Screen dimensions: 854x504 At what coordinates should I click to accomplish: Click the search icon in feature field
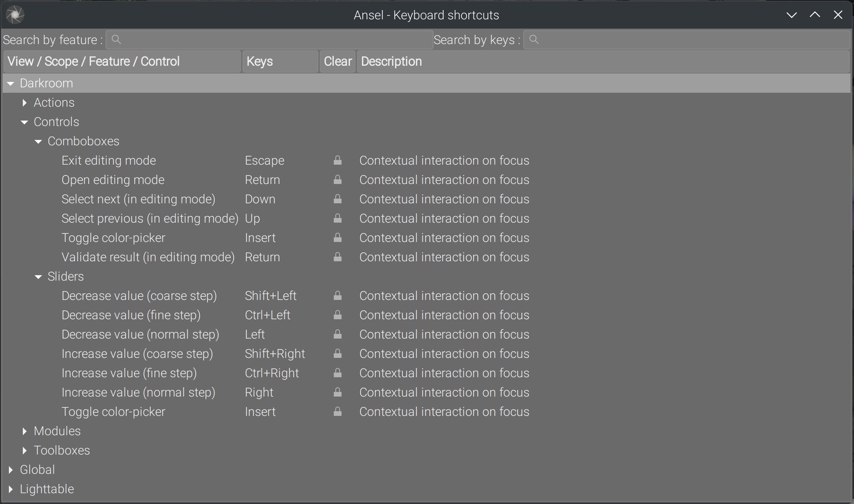[116, 39]
